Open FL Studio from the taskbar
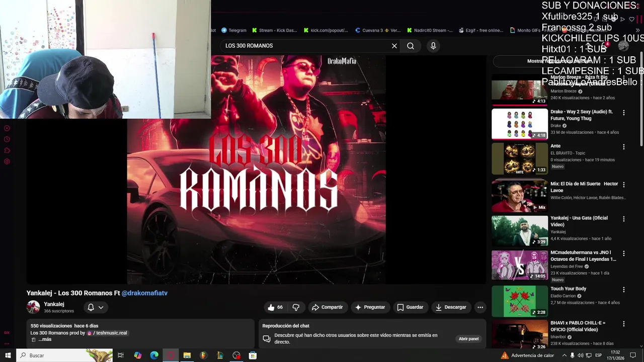644x362 pixels. 203,355
